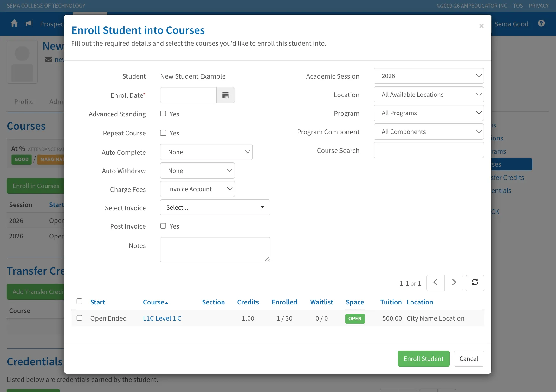Viewport: 556px width, 392px height.
Task: Click the Enroll Student button
Action: tap(424, 359)
